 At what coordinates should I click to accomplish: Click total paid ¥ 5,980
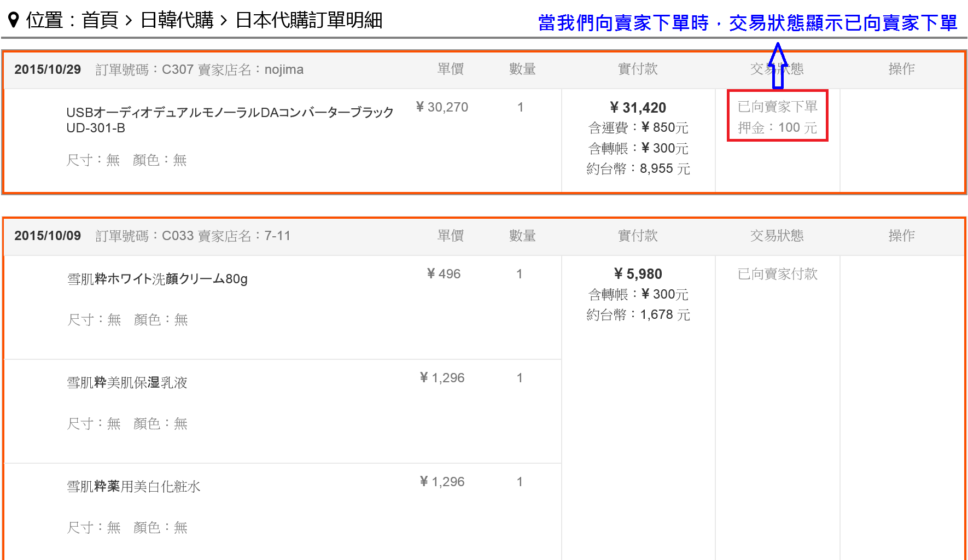tap(638, 274)
